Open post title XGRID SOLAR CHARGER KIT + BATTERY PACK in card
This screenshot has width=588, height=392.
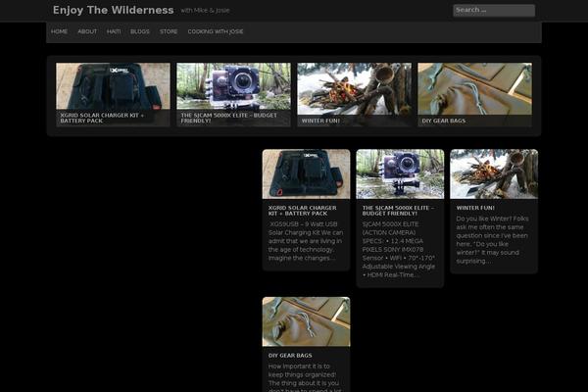click(302, 211)
